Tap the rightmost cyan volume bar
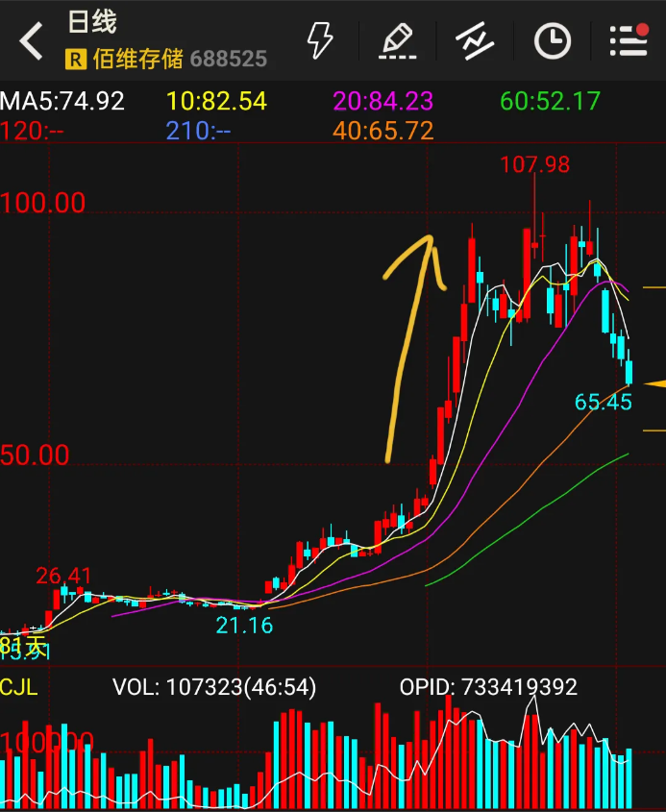 pos(629,778)
